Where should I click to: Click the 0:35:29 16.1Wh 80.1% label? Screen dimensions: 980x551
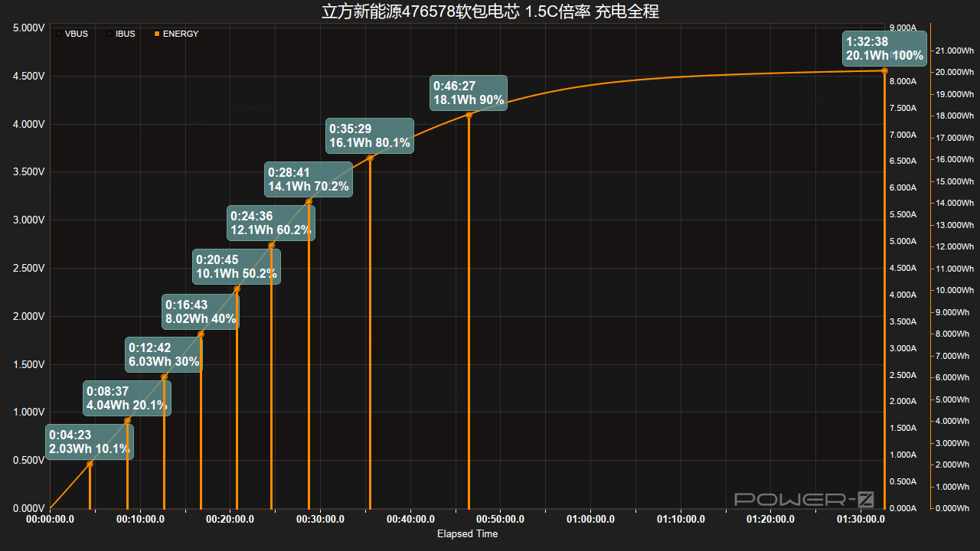pyautogui.click(x=370, y=135)
